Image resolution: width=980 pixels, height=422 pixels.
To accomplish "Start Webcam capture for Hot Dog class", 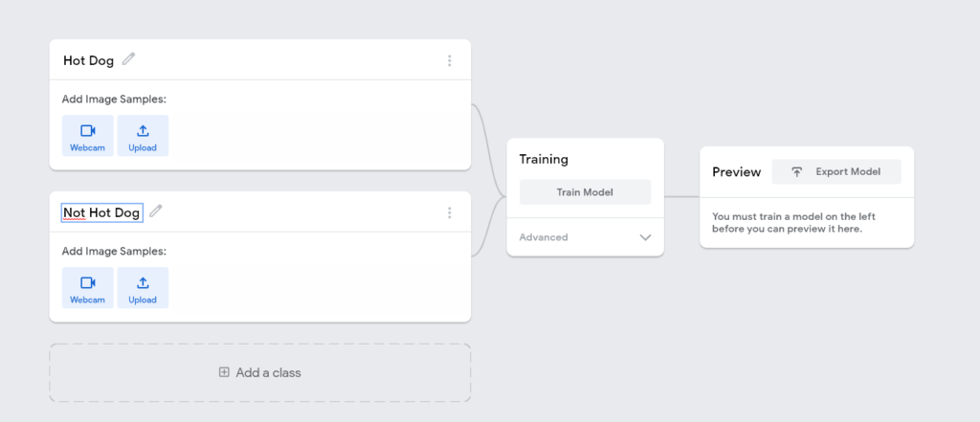I will (88, 136).
